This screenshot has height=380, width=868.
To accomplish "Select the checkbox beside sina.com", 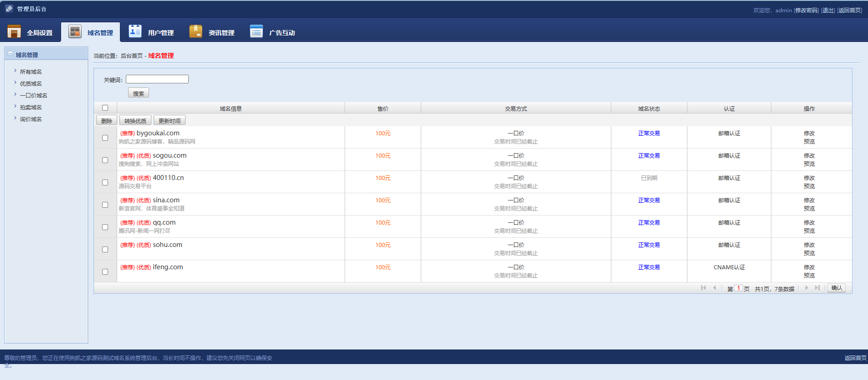I will coord(105,205).
